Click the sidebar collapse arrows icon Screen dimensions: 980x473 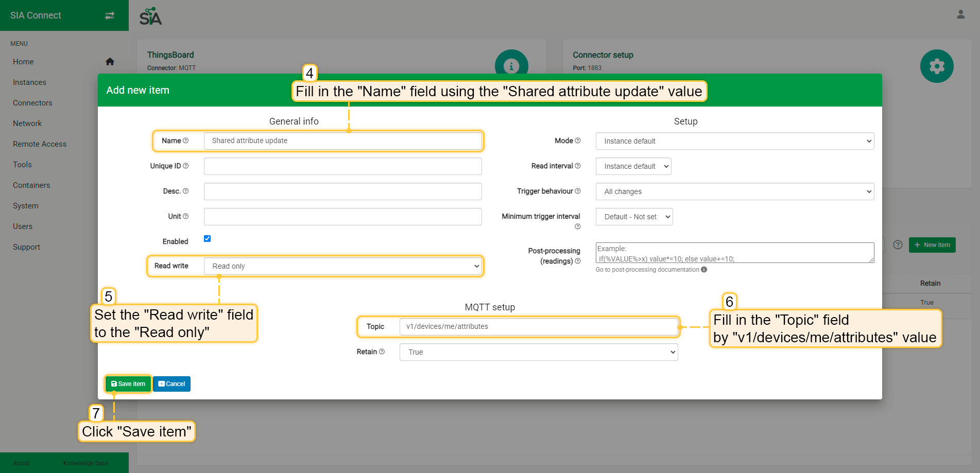110,15
